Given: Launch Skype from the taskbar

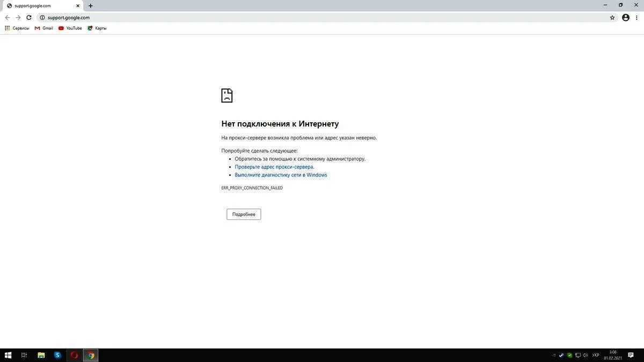Looking at the screenshot, I should pyautogui.click(x=57, y=355).
